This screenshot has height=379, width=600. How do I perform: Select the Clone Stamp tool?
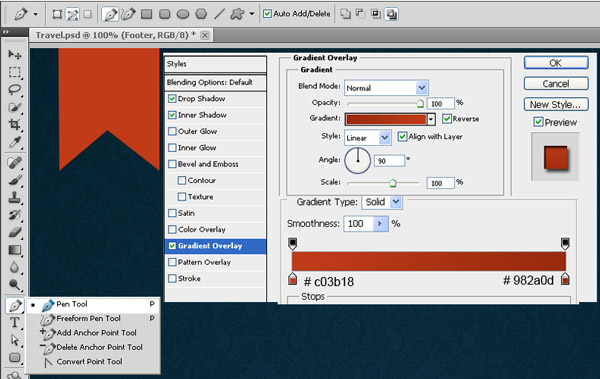(15, 198)
